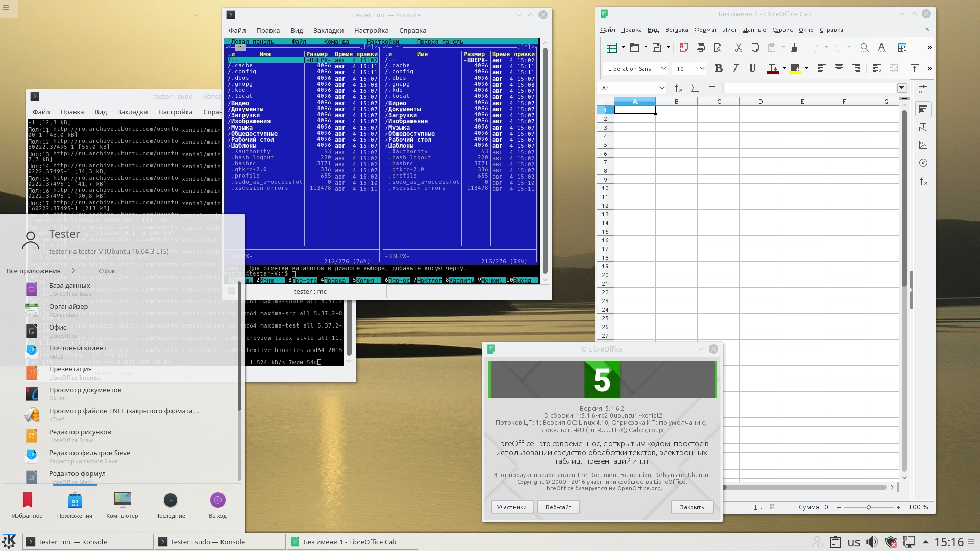Click the Spelling check icon
Screen dimensions: 980x551
881,47
